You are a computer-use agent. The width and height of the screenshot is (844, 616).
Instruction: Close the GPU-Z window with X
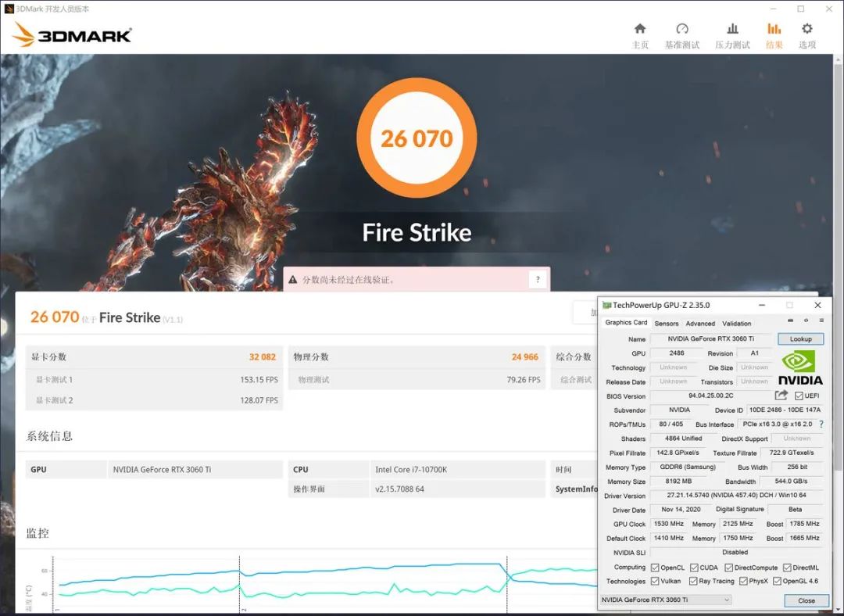point(817,306)
